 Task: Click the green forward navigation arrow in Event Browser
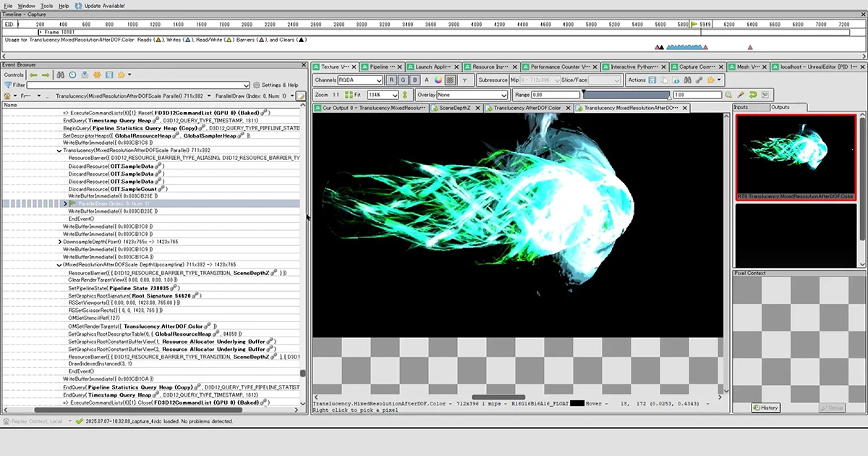pyautogui.click(x=46, y=75)
